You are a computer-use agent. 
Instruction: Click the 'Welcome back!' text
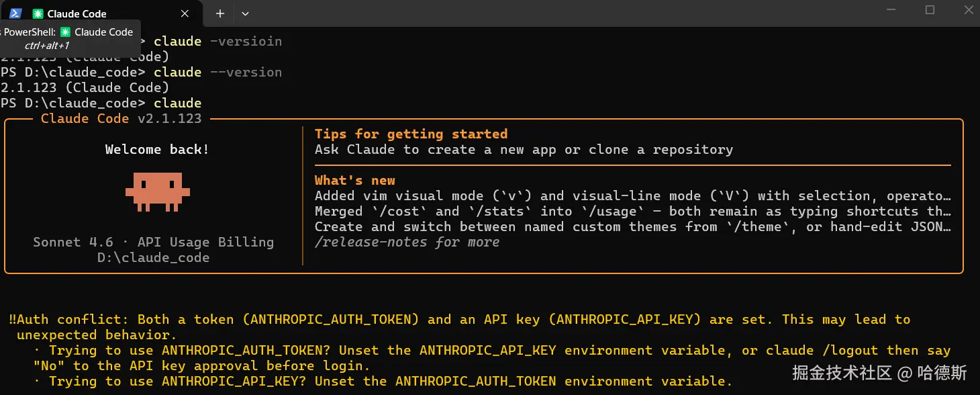157,149
